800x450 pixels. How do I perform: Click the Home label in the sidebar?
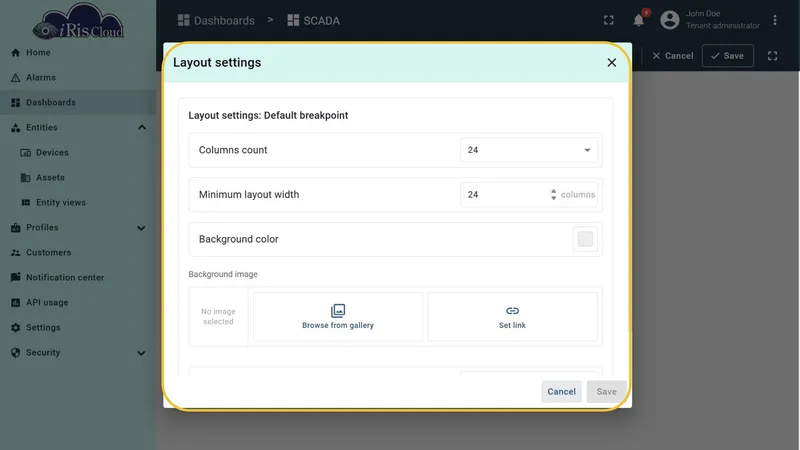(38, 53)
